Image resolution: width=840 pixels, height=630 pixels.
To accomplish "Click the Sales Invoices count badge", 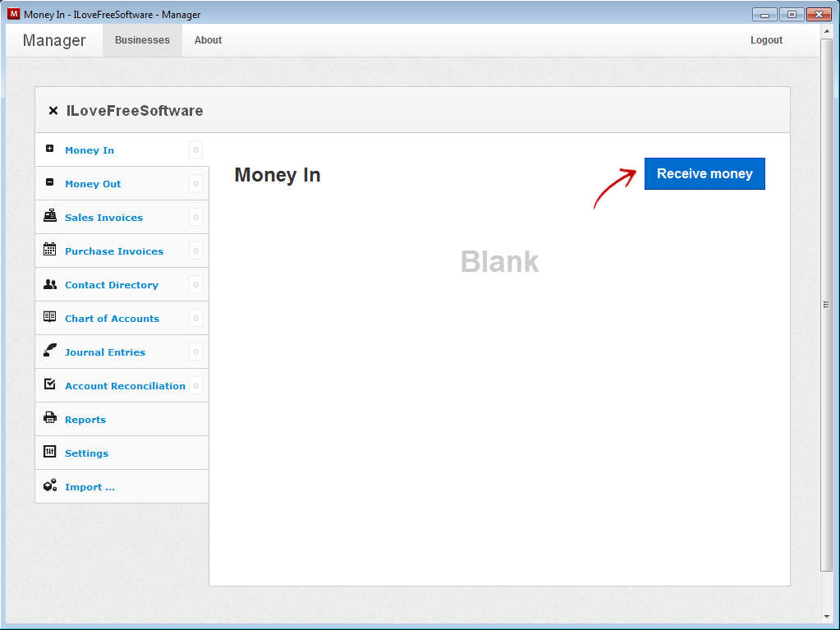I will coord(195,218).
